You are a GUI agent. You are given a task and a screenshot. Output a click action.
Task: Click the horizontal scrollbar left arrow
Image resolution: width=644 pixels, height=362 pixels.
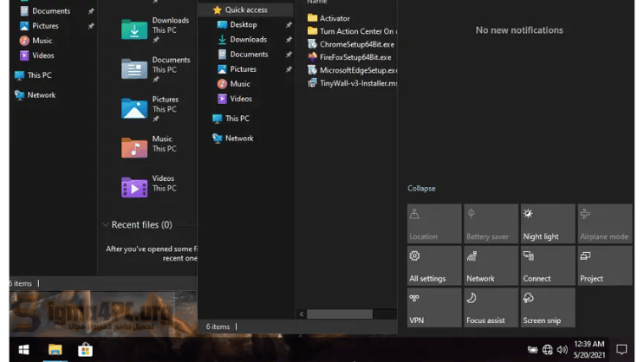click(302, 314)
